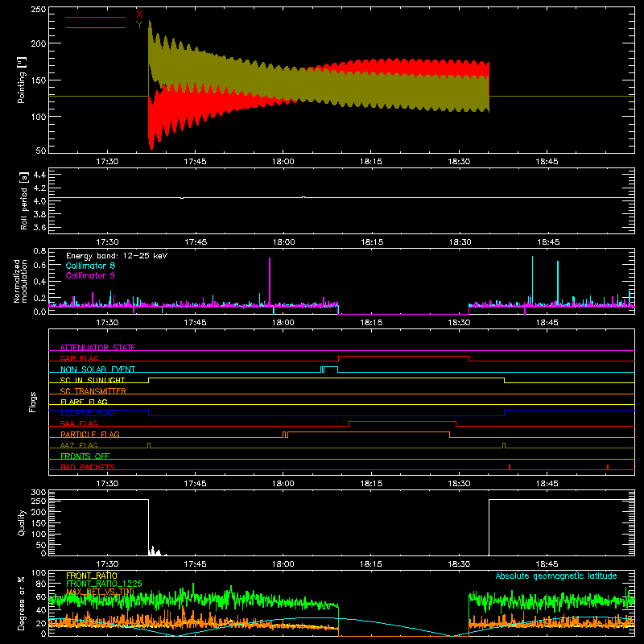Click the 0.4 tick on modulation axis
The height and width of the screenshot is (644, 644).
point(39,281)
